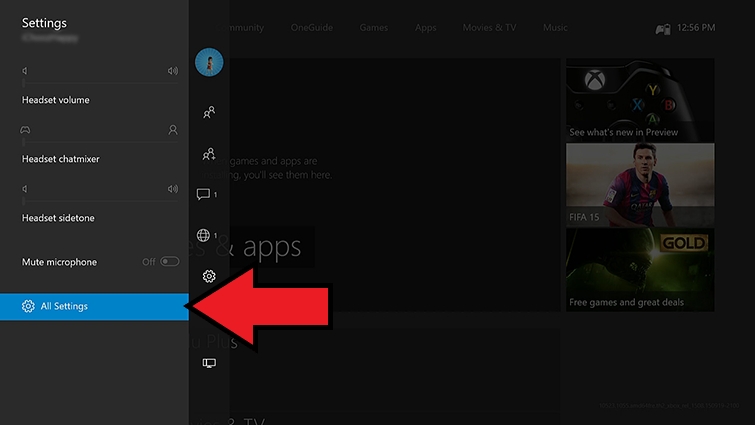Screen dimensions: 755x425
Task: Select the party icon with plus sign
Action: [x=209, y=154]
